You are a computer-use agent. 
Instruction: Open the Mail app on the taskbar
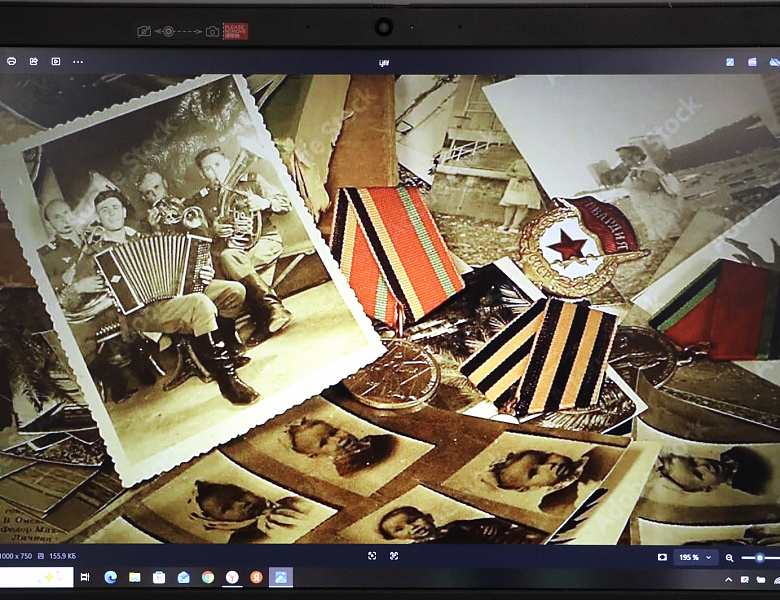tap(184, 577)
